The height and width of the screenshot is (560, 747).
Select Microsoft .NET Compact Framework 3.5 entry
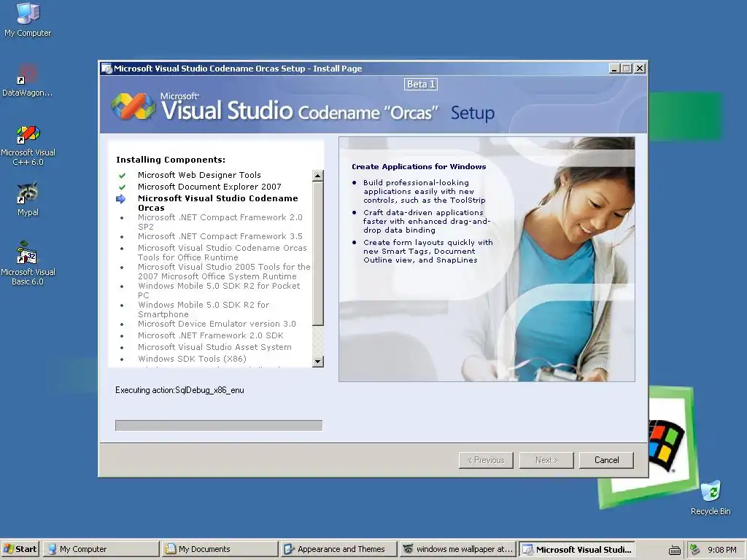220,236
